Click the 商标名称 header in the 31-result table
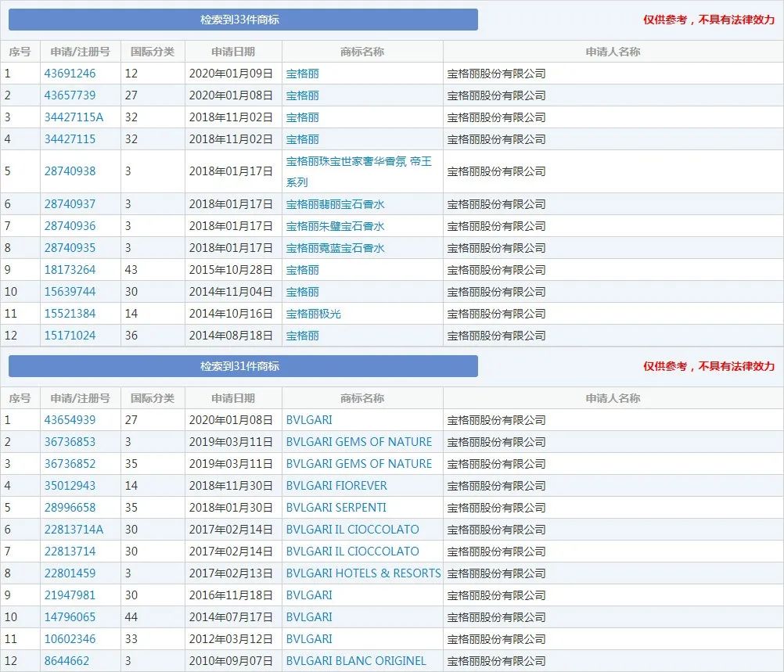Screen dimensions: 784x672 click(x=362, y=398)
